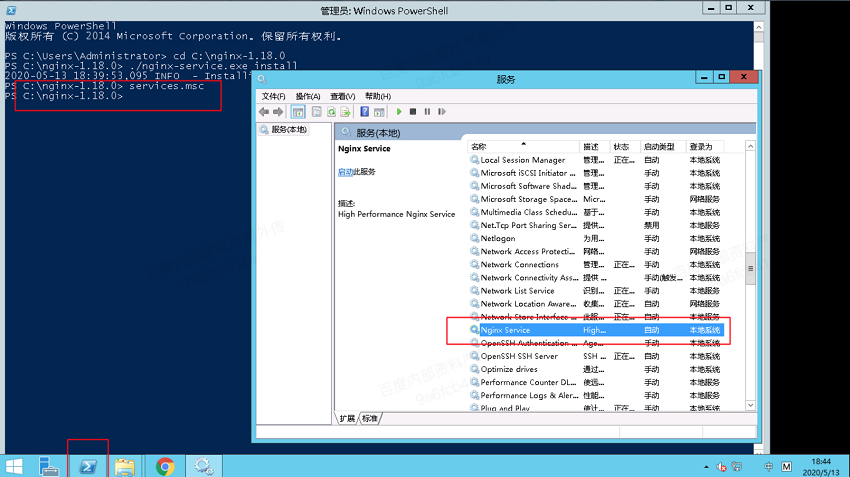Open the Windows Start button
850x477 pixels.
pyautogui.click(x=14, y=466)
